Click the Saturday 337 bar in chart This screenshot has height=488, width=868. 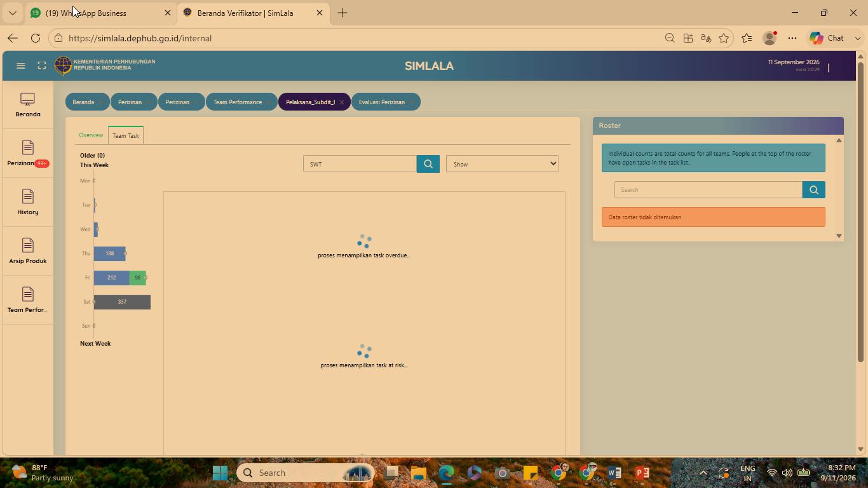click(122, 302)
